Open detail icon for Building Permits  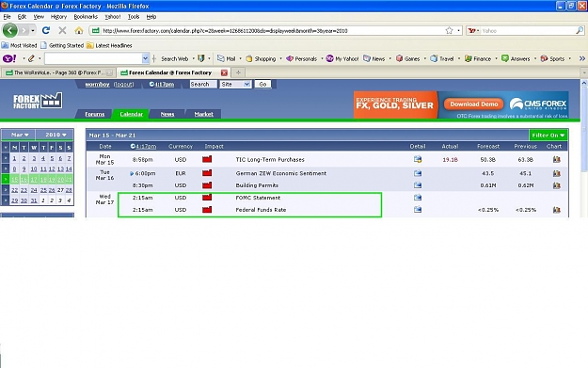click(x=418, y=185)
